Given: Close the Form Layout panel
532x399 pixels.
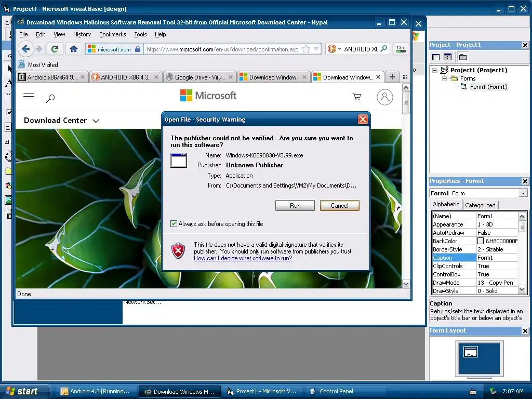Looking at the screenshot, I should 525,331.
